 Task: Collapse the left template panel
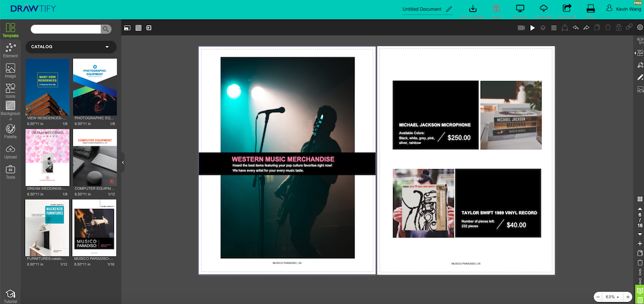(123, 162)
